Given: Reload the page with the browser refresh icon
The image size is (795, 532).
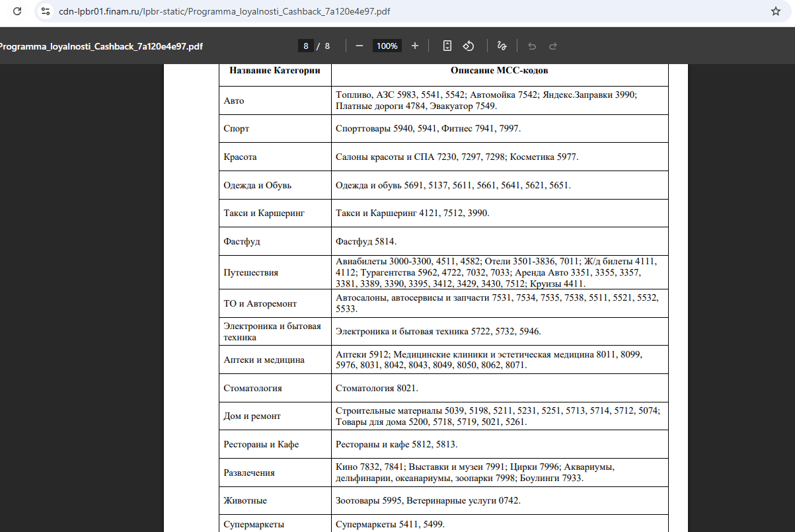Looking at the screenshot, I should [17, 11].
